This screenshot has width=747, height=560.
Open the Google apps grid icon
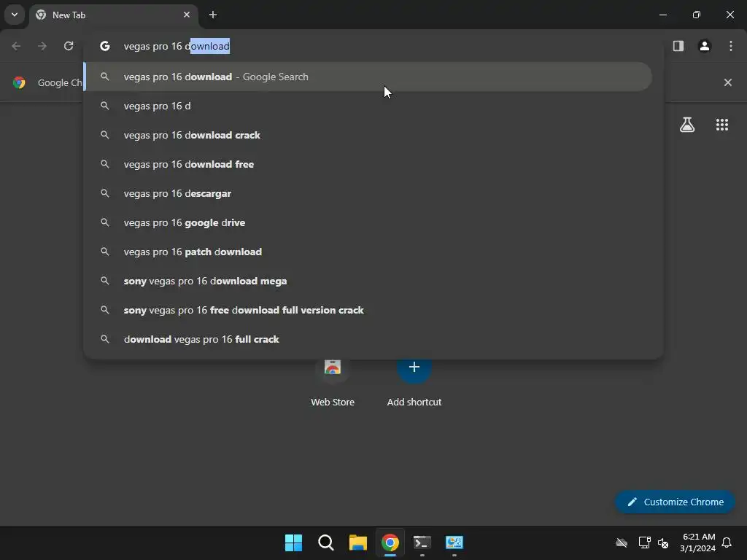pyautogui.click(x=722, y=125)
